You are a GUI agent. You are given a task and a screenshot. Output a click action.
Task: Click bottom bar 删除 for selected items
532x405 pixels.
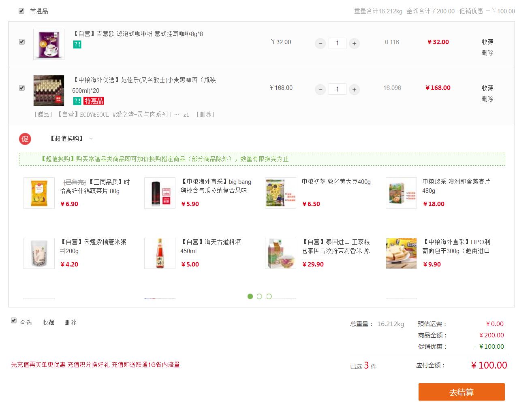tap(71, 322)
